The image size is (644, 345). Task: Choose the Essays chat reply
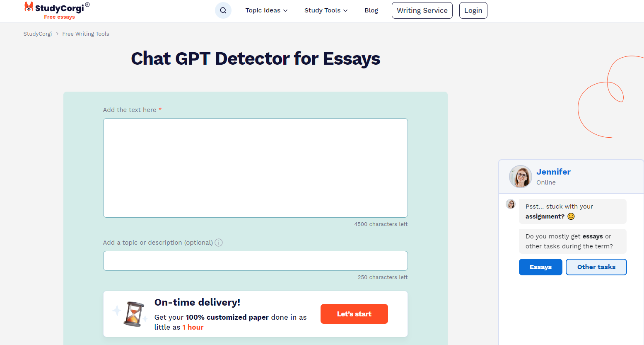click(540, 267)
